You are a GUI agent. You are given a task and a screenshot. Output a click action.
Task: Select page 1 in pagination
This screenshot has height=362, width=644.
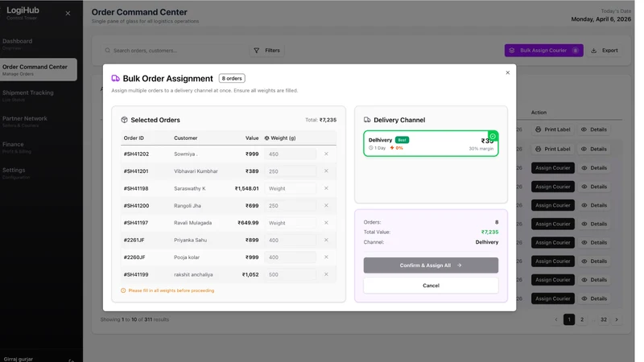[x=569, y=319]
